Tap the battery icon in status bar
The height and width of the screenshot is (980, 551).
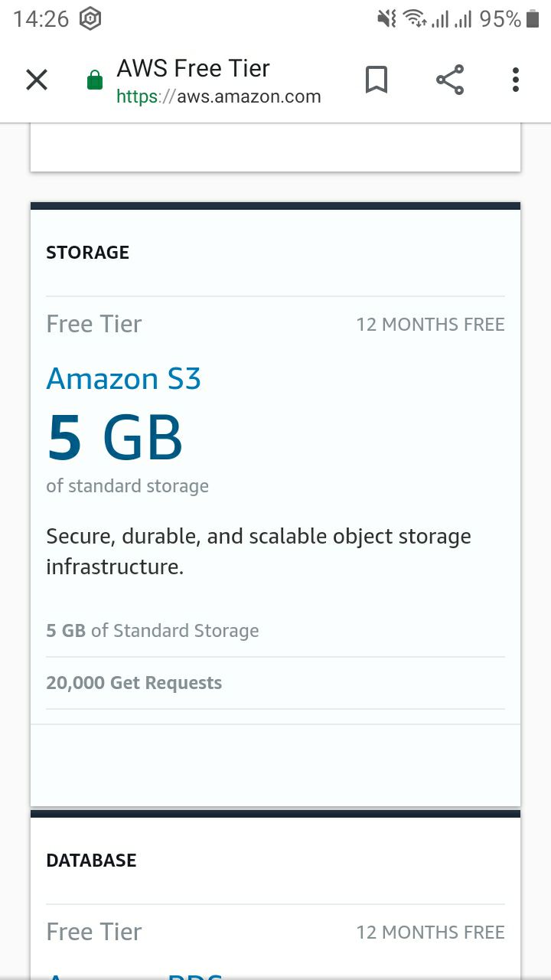[x=533, y=19]
